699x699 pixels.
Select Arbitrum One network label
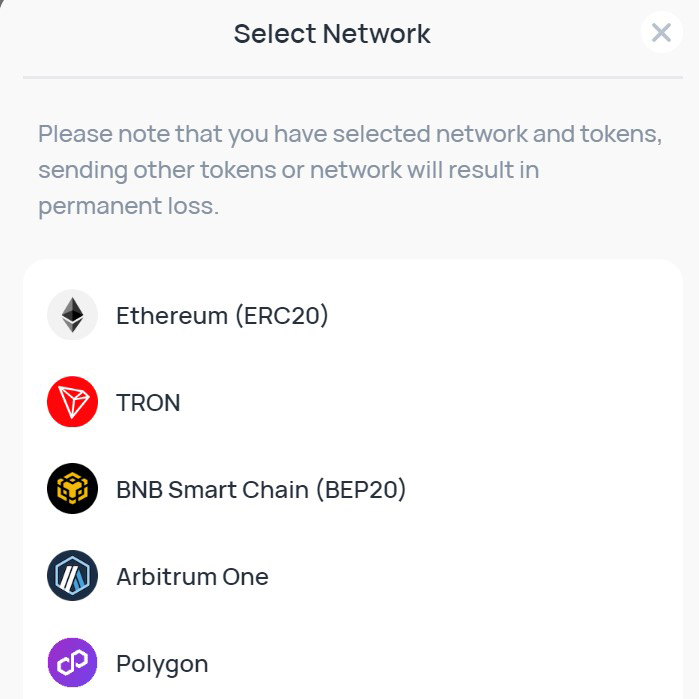[x=192, y=576]
